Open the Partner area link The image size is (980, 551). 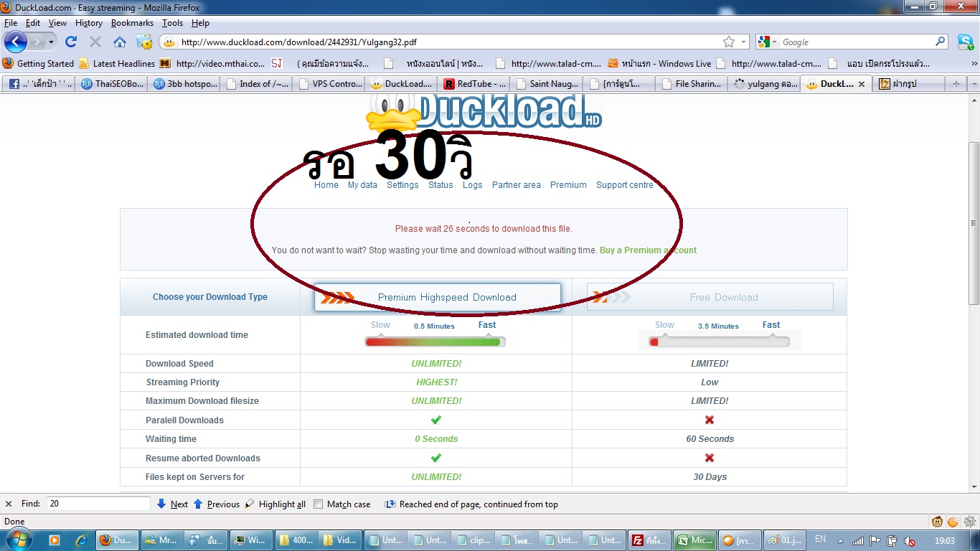tap(517, 185)
